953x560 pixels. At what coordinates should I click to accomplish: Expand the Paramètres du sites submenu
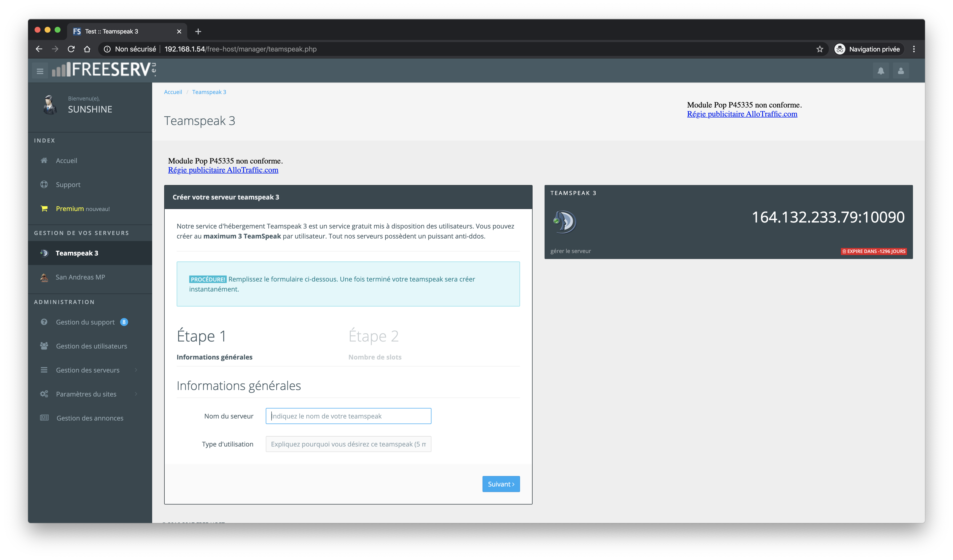(x=86, y=394)
